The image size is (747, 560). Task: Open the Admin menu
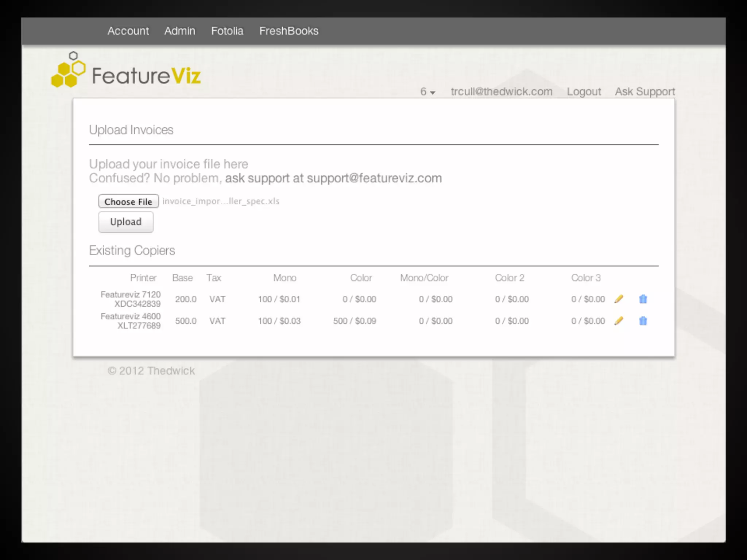pos(179,31)
